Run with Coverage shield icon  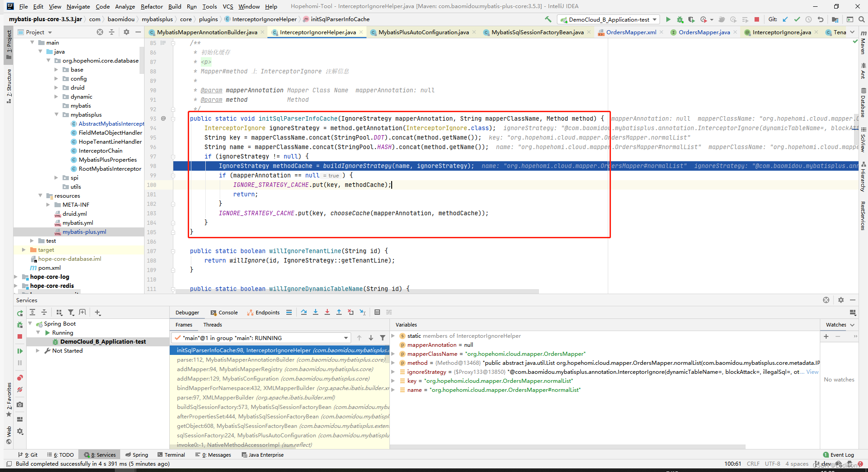tap(692, 19)
